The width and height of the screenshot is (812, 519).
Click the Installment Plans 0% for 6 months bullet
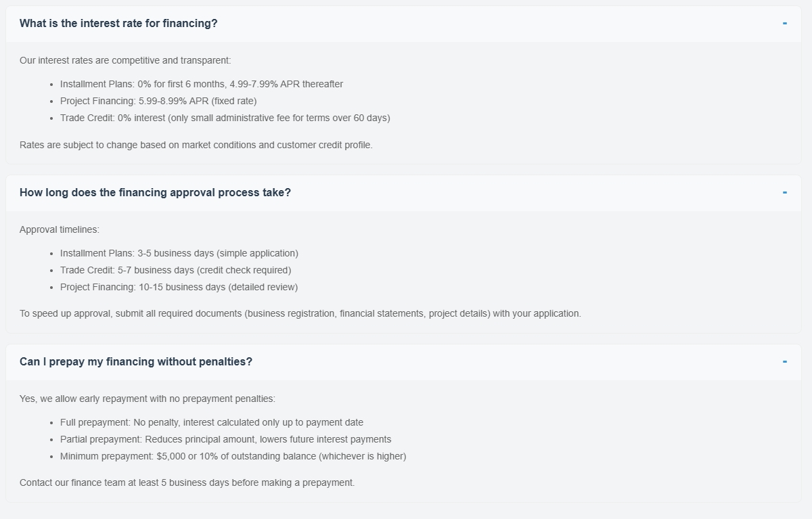(201, 85)
